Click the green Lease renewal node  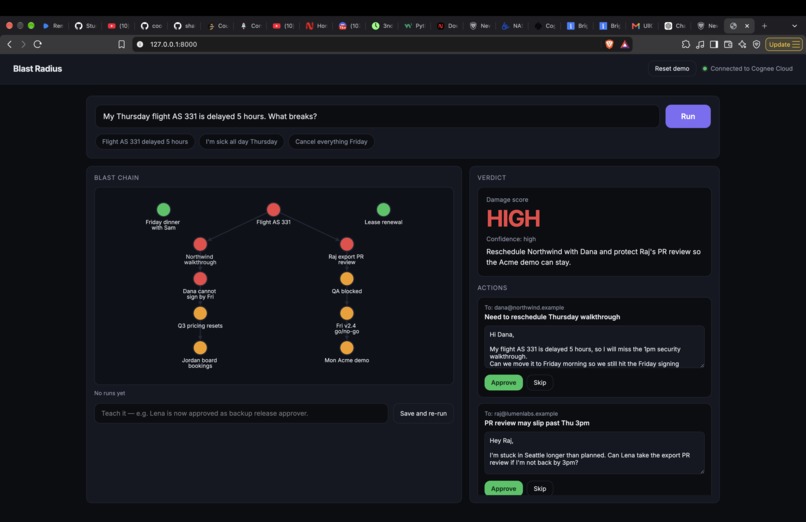coord(383,210)
